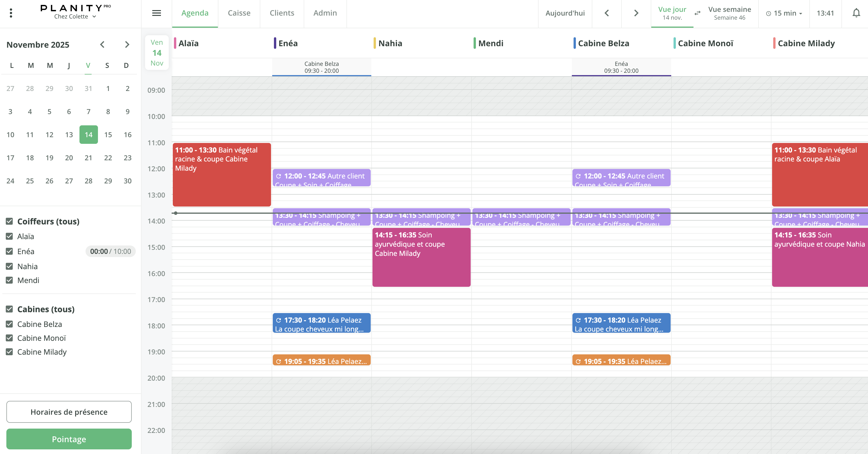Screen dimensions: 868x454
Task: Go to previous day in agenda
Action: pos(607,13)
